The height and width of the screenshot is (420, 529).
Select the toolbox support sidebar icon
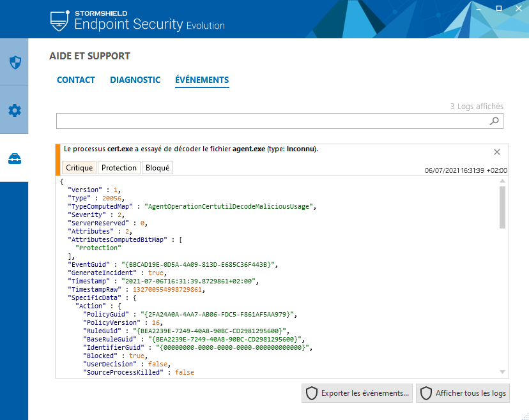[x=15, y=158]
